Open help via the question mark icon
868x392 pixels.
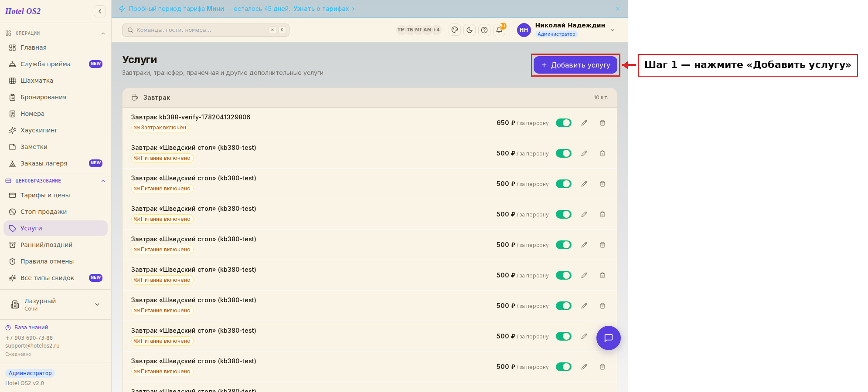coord(484,30)
